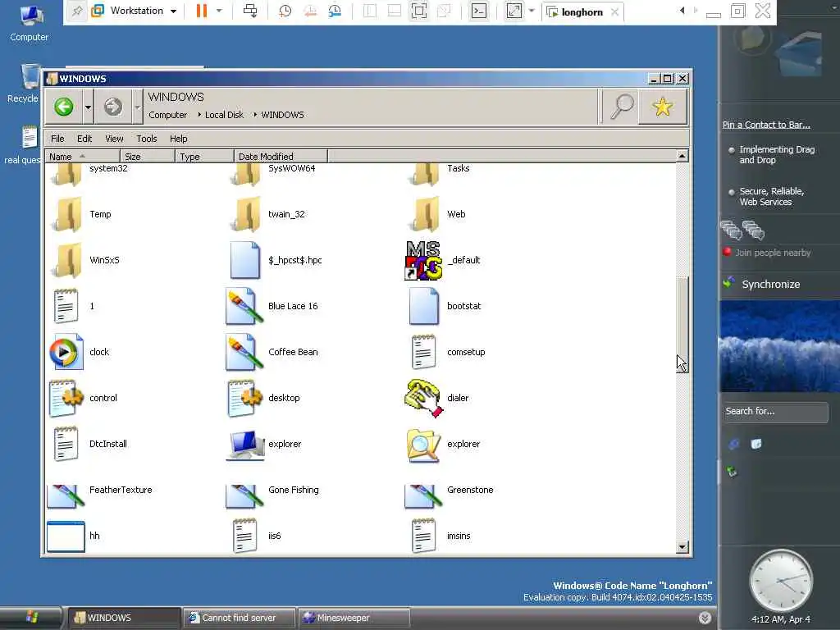This screenshot has height=630, width=840.
Task: Click the green Back arrow button
Action: [64, 107]
